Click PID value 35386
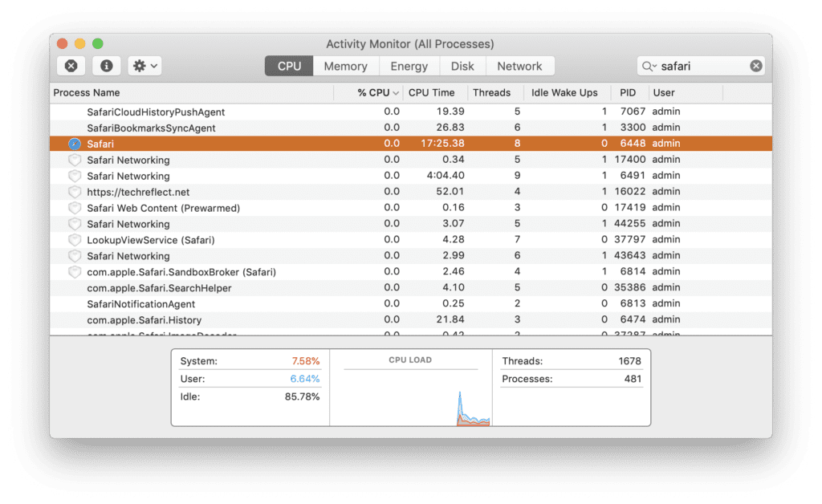Screen dimensions: 822x504 (x=629, y=287)
